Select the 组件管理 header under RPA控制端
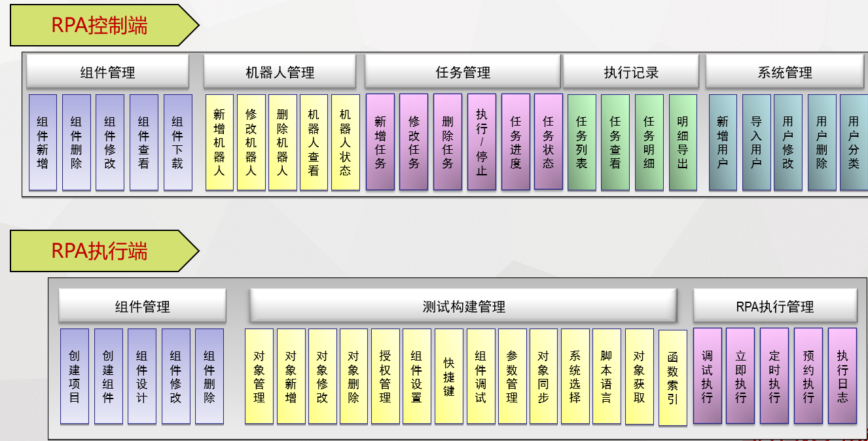Screen dimensions: 868x441 (x=108, y=72)
